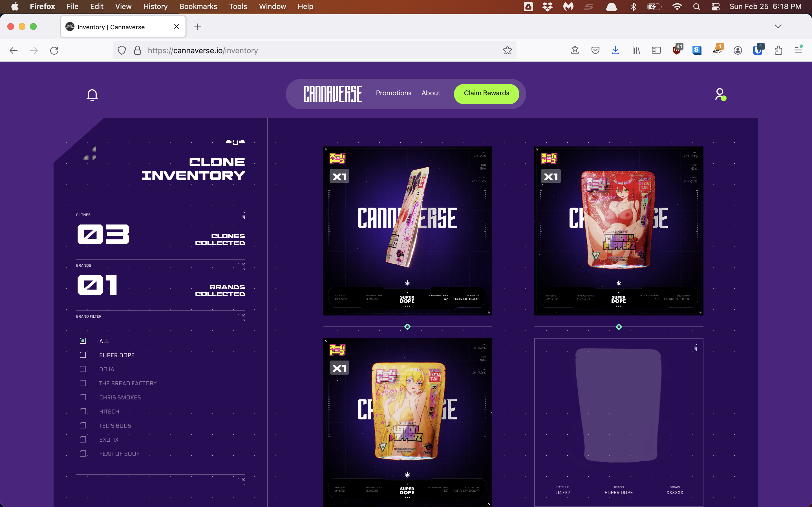This screenshot has height=507, width=812.
Task: Open the user profile icon
Action: pyautogui.click(x=720, y=94)
